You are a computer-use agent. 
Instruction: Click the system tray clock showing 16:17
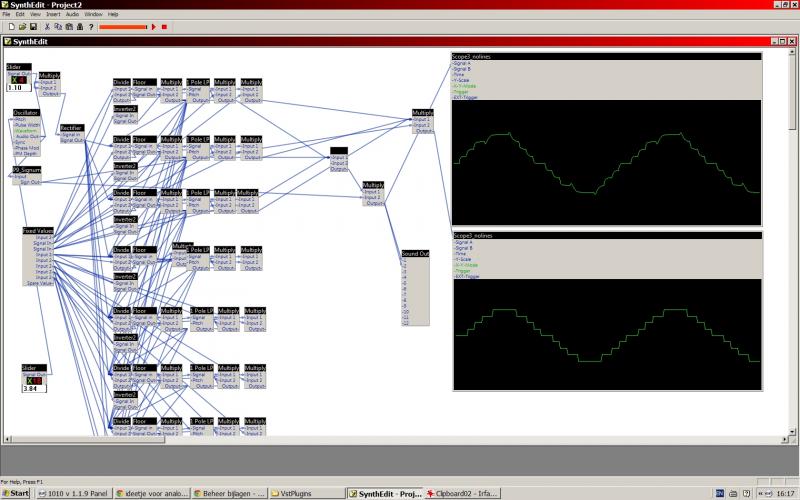(x=786, y=493)
